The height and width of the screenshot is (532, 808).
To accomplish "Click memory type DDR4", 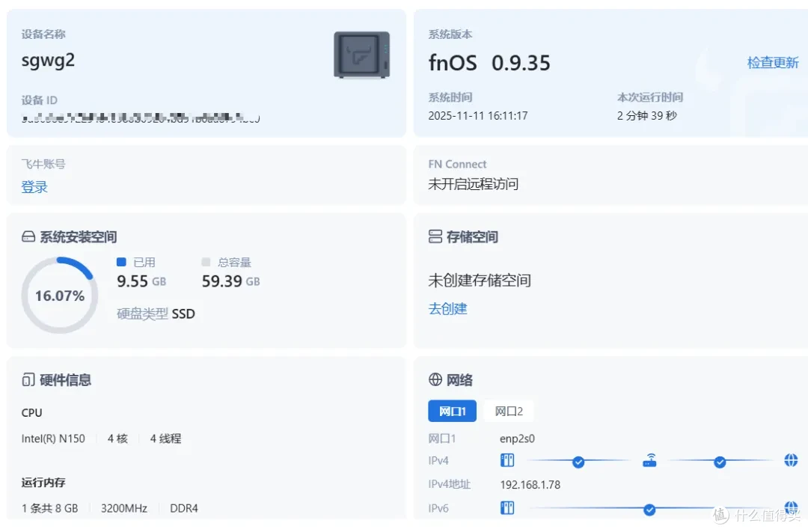I will click(184, 508).
